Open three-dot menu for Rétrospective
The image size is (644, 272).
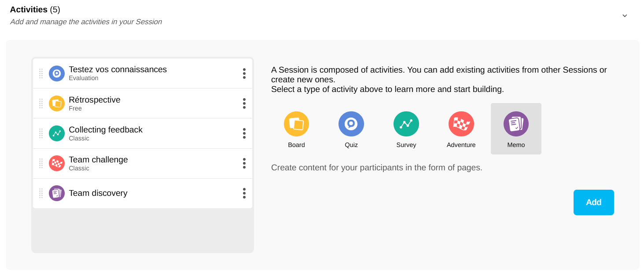(x=244, y=103)
